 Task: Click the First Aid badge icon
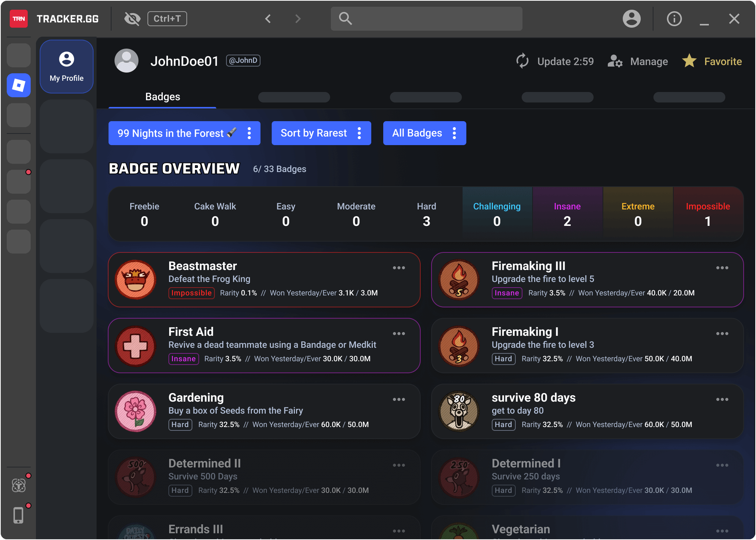click(x=135, y=346)
